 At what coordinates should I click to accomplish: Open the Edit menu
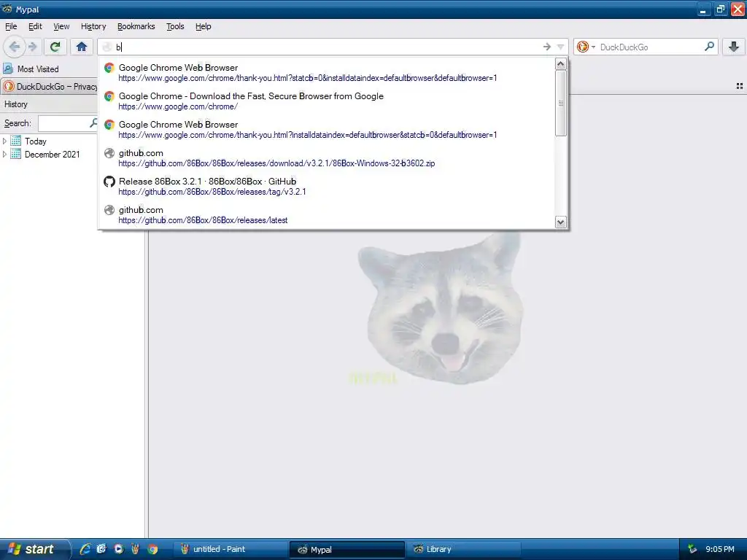tap(35, 26)
